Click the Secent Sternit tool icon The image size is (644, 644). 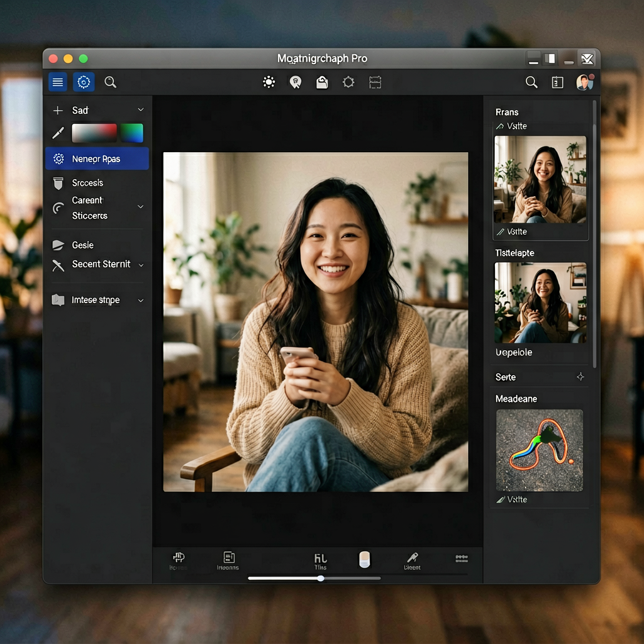[x=58, y=266]
